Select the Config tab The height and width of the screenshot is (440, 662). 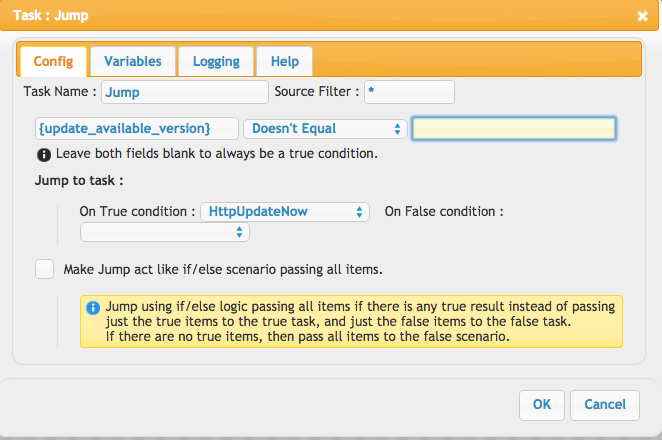(53, 62)
